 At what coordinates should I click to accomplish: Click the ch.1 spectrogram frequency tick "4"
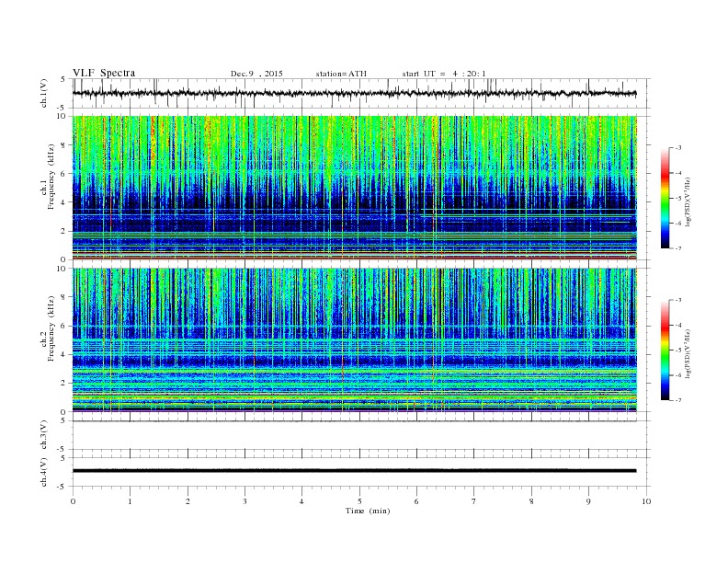point(63,202)
